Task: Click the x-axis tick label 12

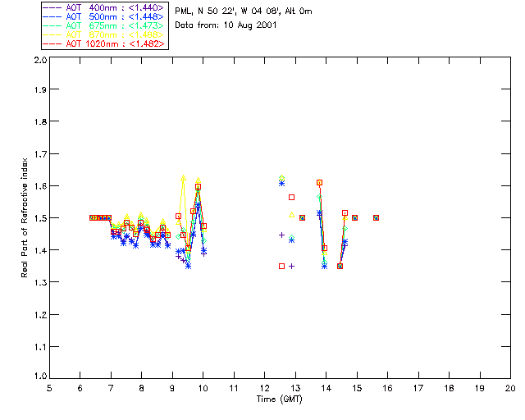Action: (x=264, y=388)
